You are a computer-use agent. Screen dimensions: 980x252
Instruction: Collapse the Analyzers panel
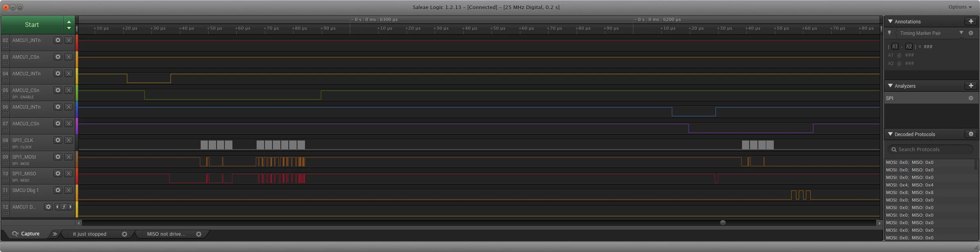tap(890, 86)
